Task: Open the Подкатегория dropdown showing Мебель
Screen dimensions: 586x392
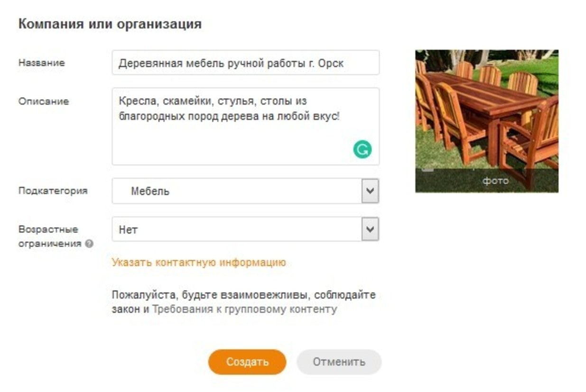Action: coord(245,191)
